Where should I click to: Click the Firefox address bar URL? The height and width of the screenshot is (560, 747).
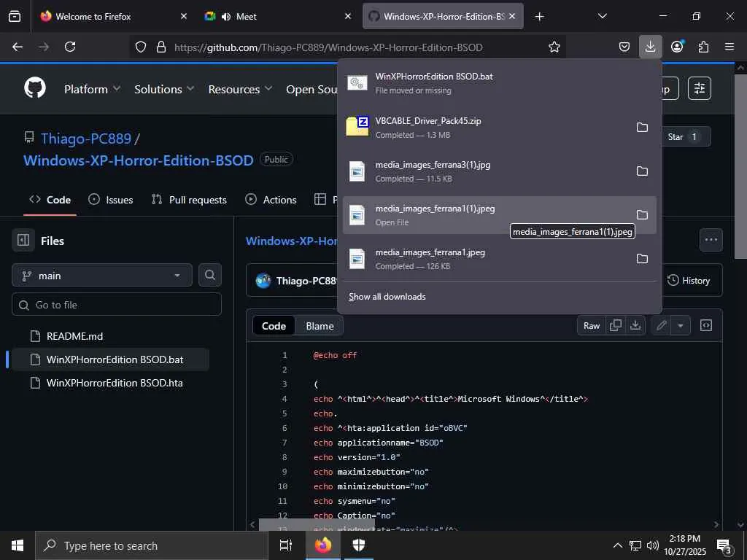point(328,47)
